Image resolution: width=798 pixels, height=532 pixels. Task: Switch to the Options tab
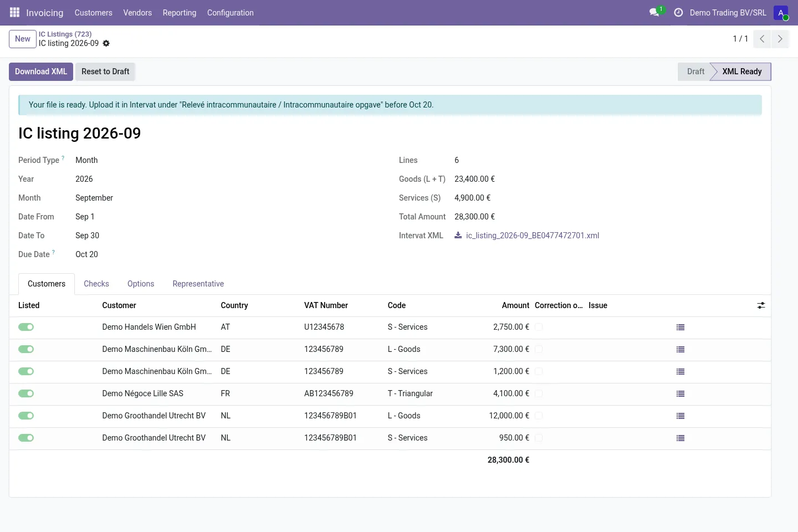click(x=141, y=284)
